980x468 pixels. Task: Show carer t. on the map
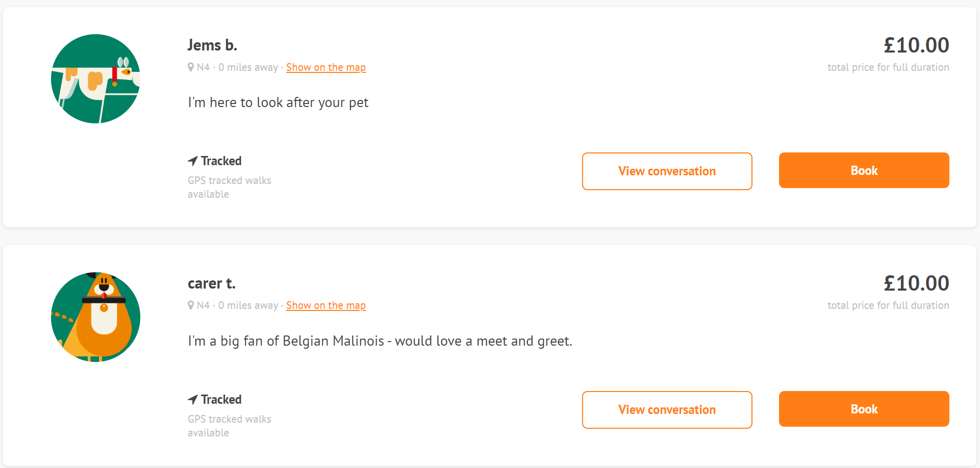click(326, 305)
